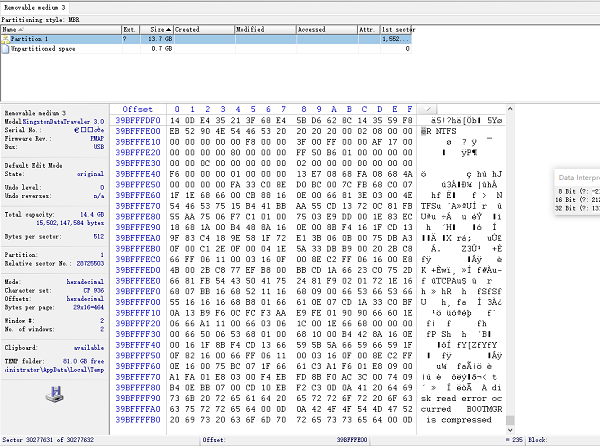The width and height of the screenshot is (600, 446).
Task: Click the hex view scrollbar thumb
Action: (x=510, y=420)
